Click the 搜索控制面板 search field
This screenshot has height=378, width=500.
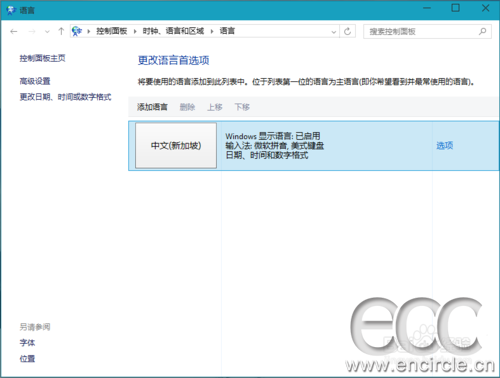point(427,32)
